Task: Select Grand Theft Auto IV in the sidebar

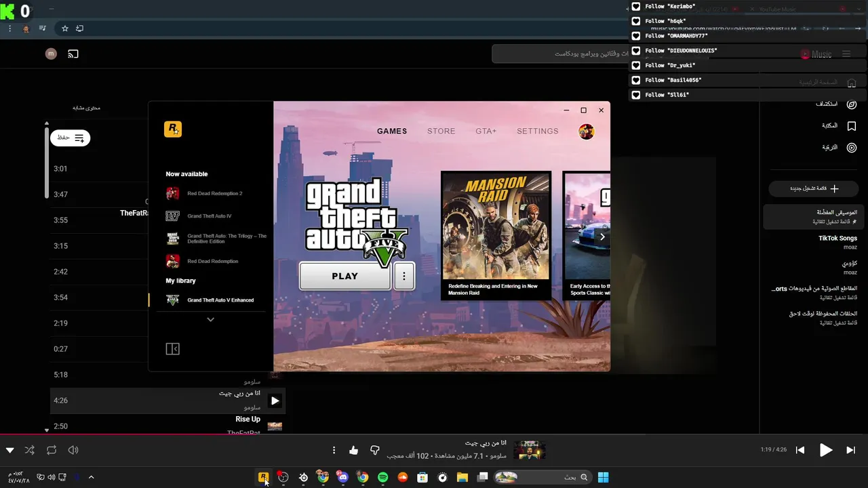Action: 210,216
